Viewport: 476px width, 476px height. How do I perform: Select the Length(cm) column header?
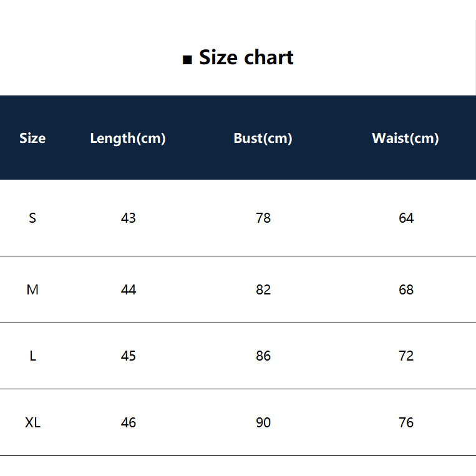(128, 138)
